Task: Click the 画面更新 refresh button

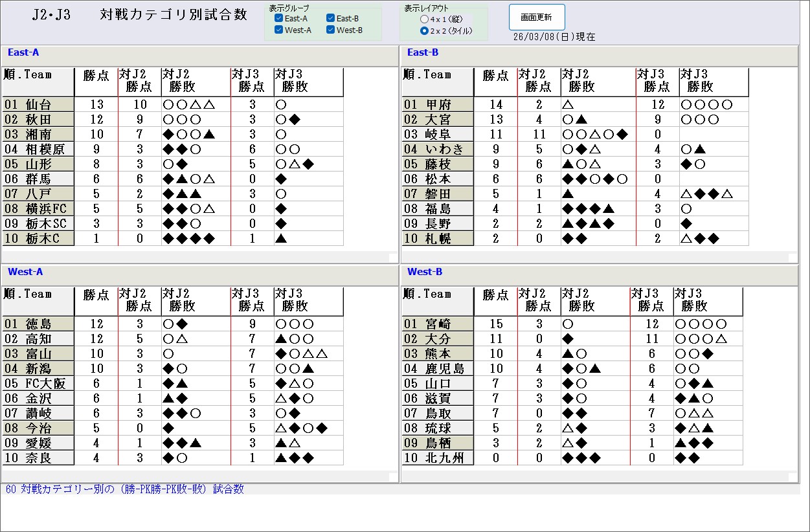Action: coord(536,17)
